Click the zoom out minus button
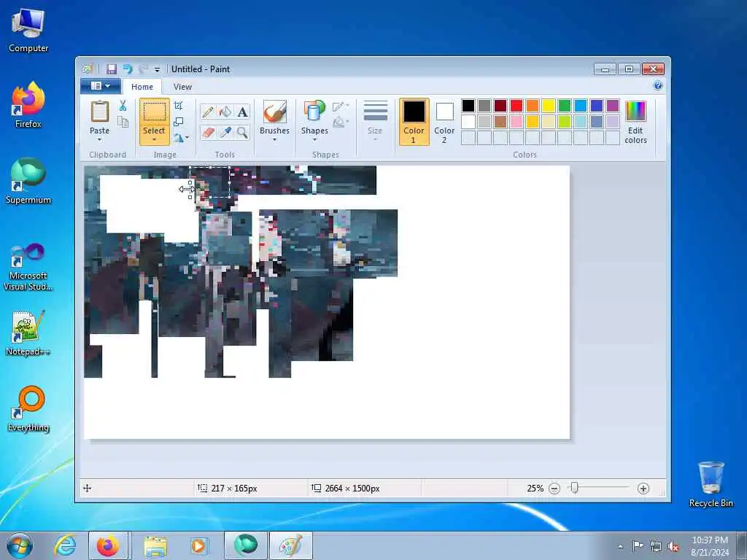The image size is (747, 560). tap(554, 489)
